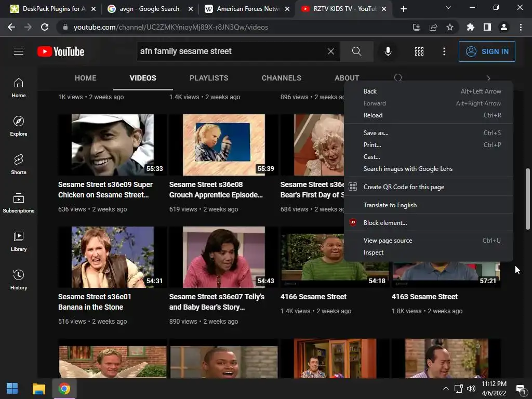
Task: Switch to channel HOME tab
Action: click(x=86, y=78)
